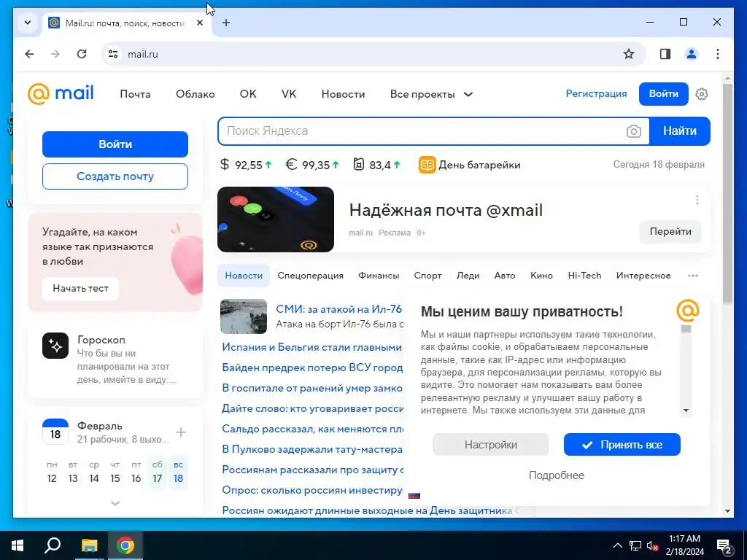Open Chrome side panel icon
This screenshot has height=560, width=747.
click(665, 54)
